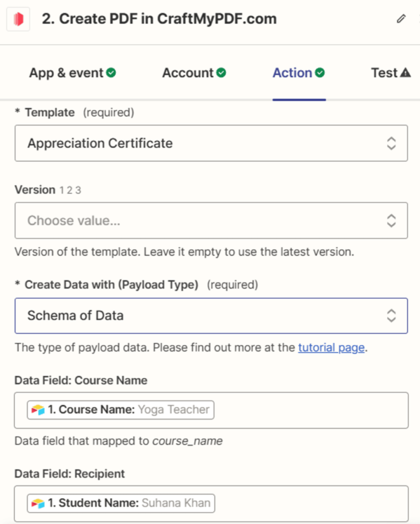Switch to the App & event tab
This screenshot has width=420, height=524.
[x=73, y=73]
